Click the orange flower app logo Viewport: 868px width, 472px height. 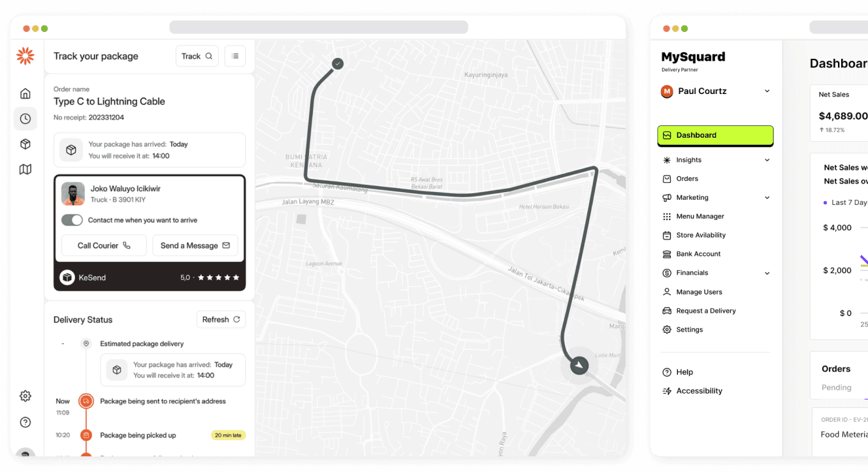tap(25, 56)
